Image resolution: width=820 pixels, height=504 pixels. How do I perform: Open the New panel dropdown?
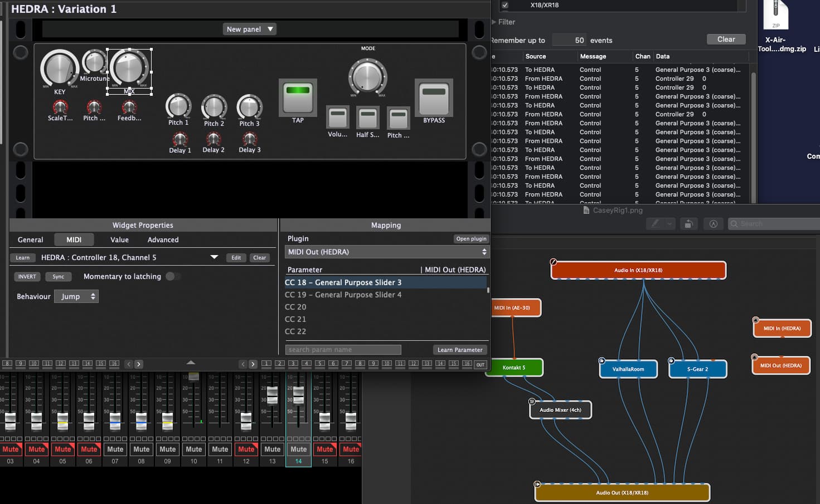click(250, 29)
